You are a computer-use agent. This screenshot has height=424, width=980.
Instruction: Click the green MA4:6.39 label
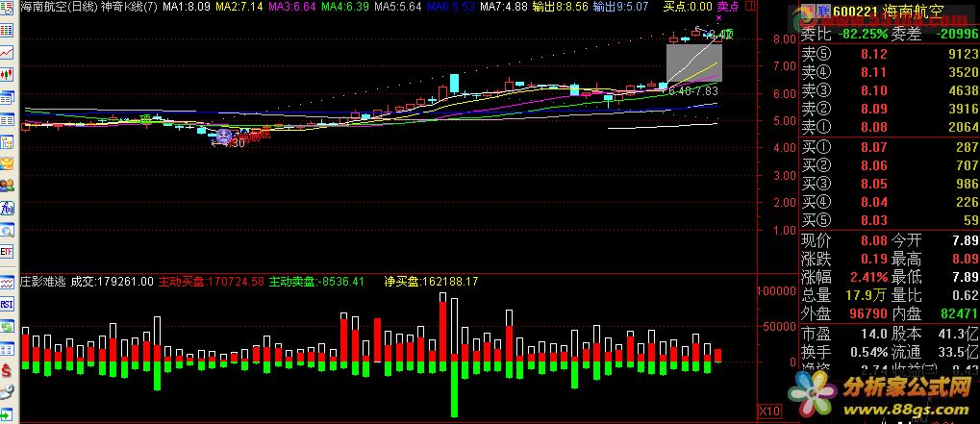(345, 7)
